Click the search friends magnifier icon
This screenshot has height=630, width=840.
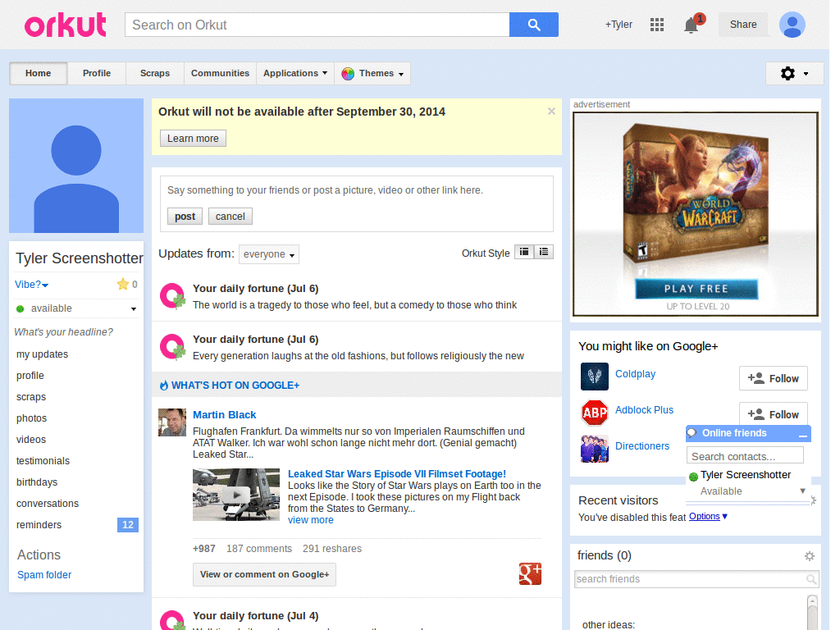tap(811, 579)
